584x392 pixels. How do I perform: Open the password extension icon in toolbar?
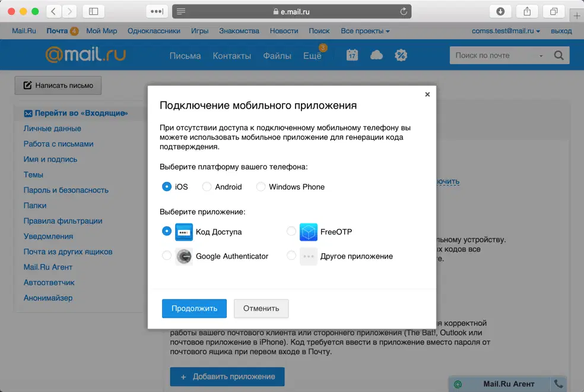coord(157,11)
